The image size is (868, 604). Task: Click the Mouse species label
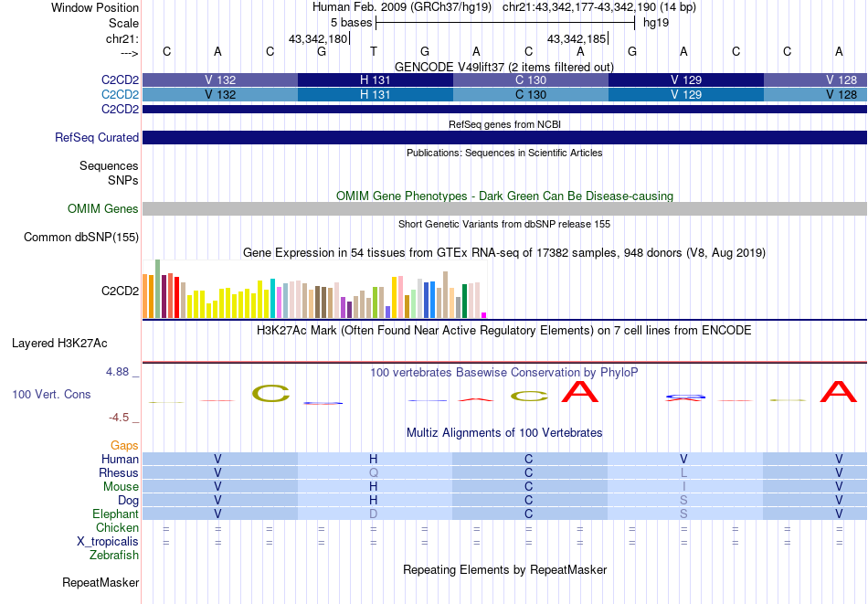tap(121, 487)
